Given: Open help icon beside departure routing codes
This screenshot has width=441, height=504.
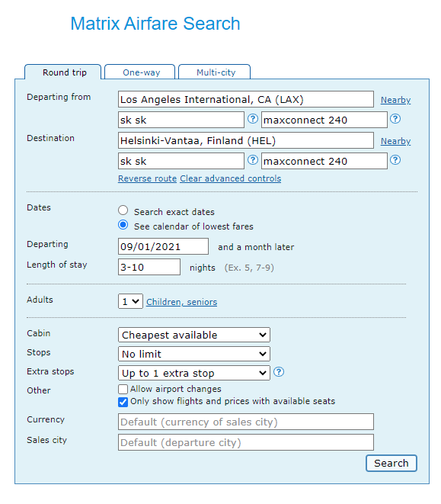Looking at the screenshot, I should (252, 119).
